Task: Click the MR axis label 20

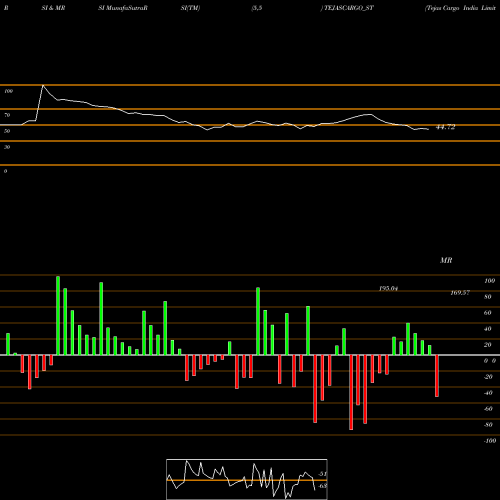Action: 488,345
